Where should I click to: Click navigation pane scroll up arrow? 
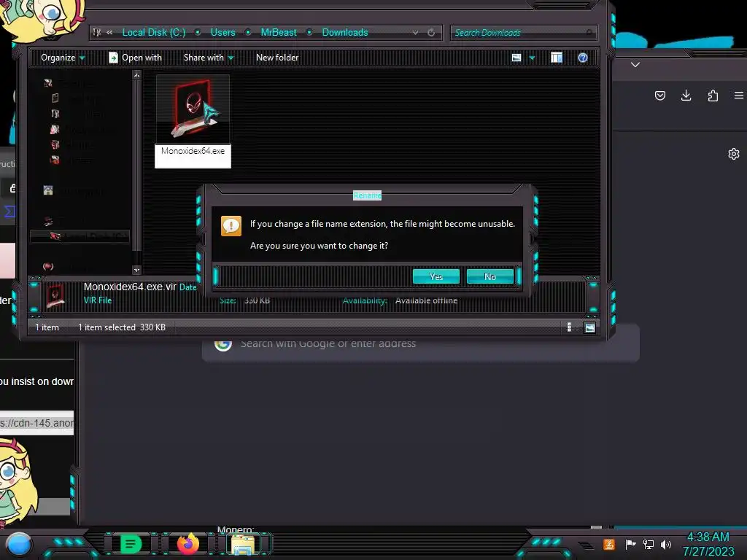(x=136, y=75)
